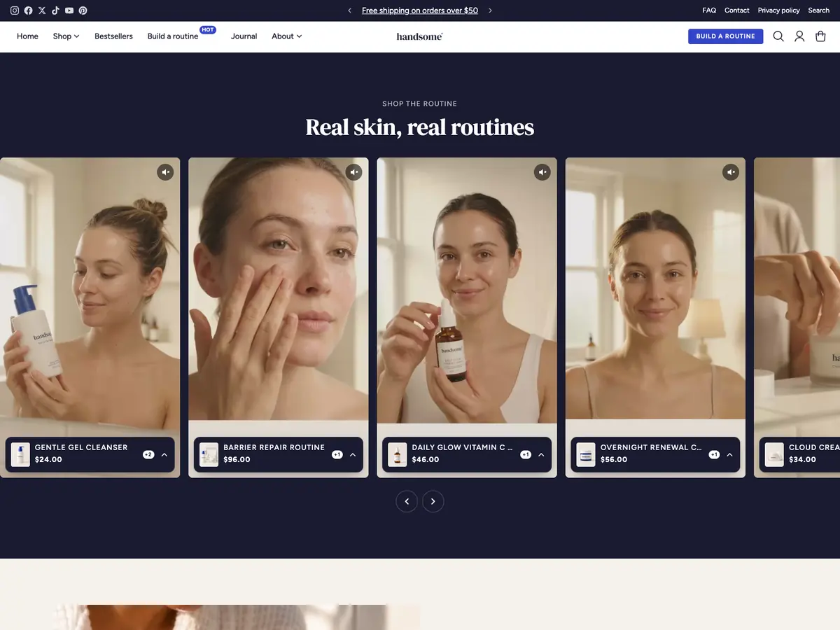The height and width of the screenshot is (630, 840).
Task: Click the Daily Glow Vitamin C product thumbnail
Action: click(x=397, y=454)
